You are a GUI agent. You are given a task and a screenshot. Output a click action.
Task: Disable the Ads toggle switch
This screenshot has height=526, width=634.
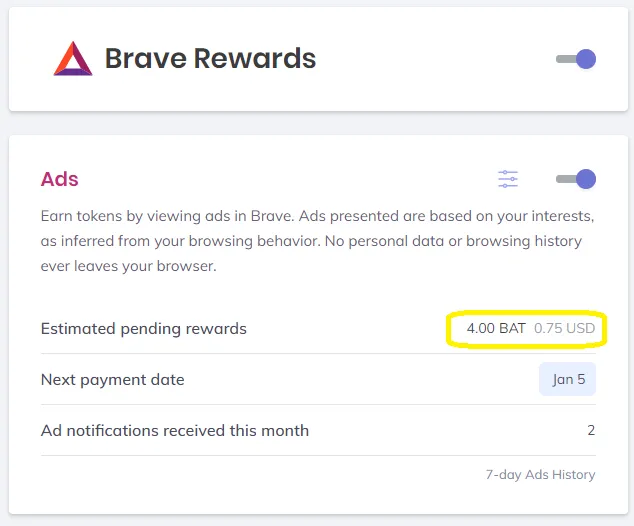pos(576,179)
